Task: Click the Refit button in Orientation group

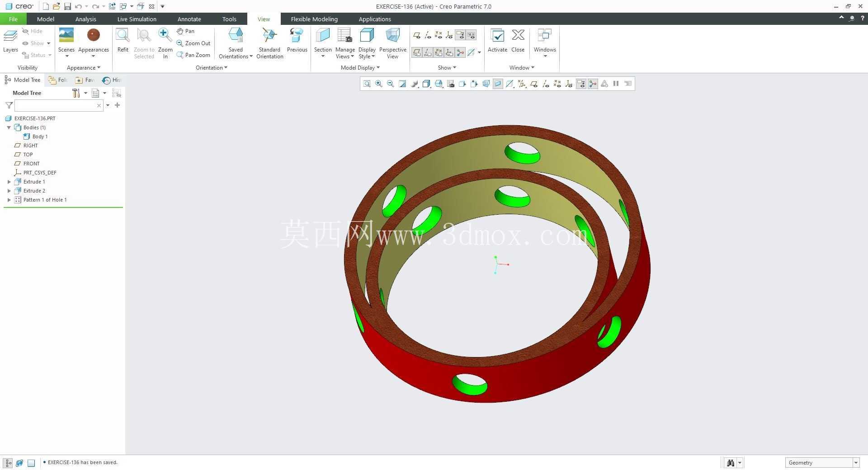Action: point(123,41)
